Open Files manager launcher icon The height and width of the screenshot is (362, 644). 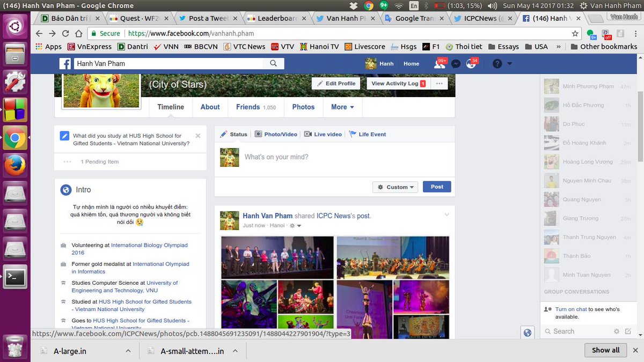pyautogui.click(x=15, y=54)
